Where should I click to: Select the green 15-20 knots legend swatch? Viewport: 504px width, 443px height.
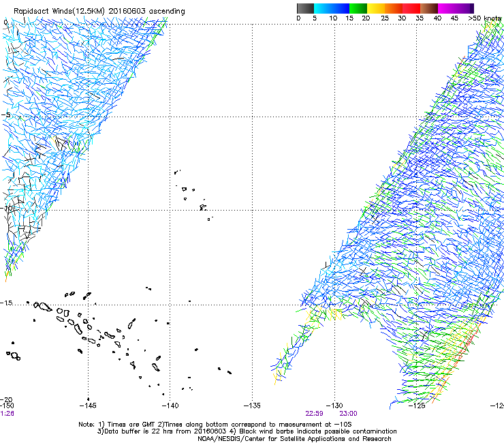(358, 8)
